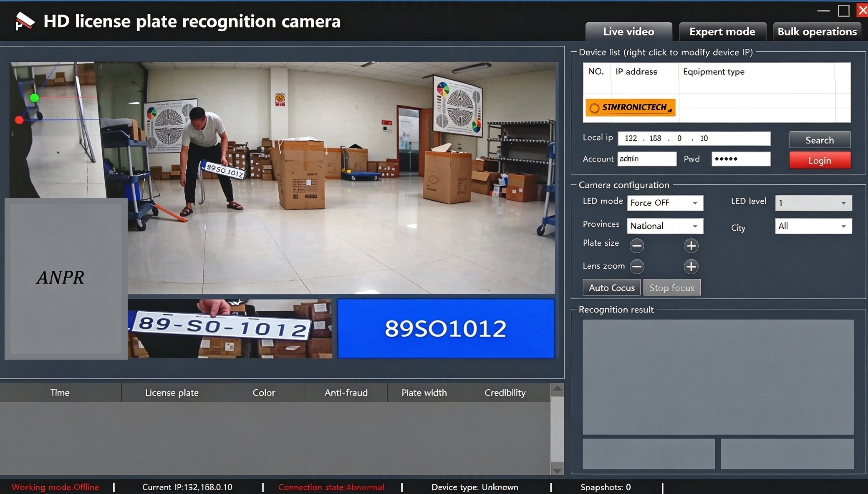This screenshot has width=868, height=494.
Task: Click the captured plate snapshot image
Action: [230, 328]
